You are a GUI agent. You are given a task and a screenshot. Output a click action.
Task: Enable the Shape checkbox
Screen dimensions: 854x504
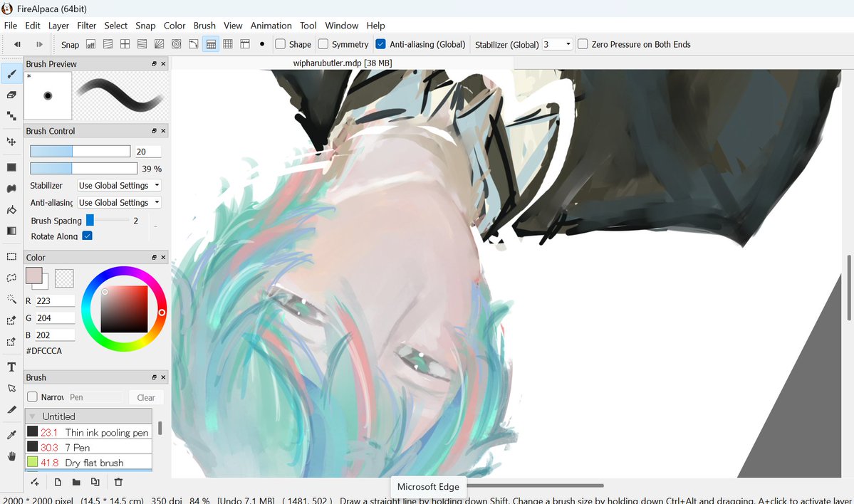click(281, 44)
